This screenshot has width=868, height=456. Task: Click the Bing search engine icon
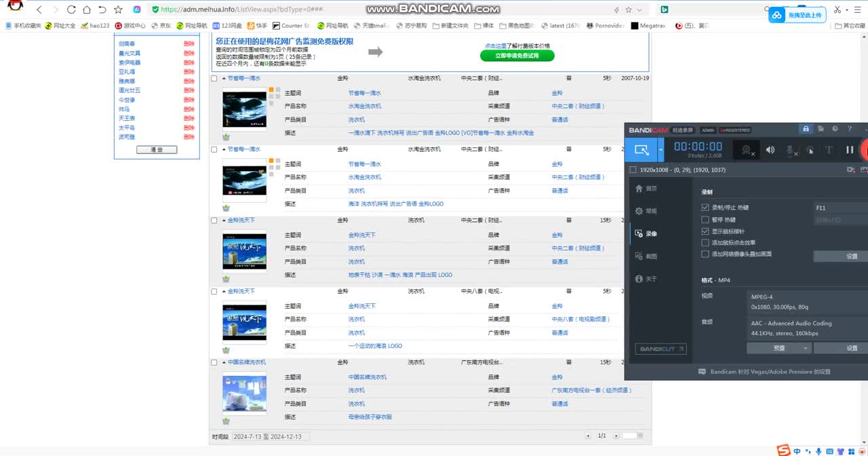665,10
